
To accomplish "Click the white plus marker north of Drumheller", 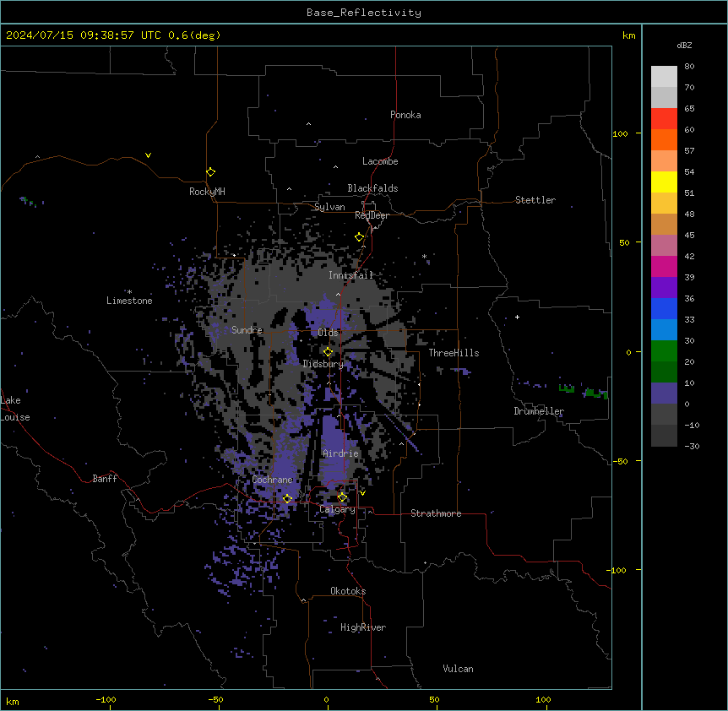I will coord(517,317).
